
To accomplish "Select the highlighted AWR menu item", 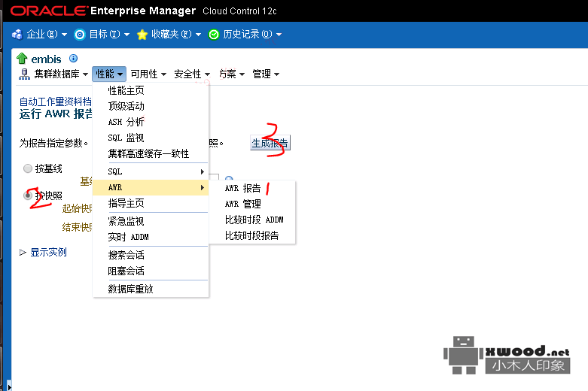I will click(x=151, y=187).
